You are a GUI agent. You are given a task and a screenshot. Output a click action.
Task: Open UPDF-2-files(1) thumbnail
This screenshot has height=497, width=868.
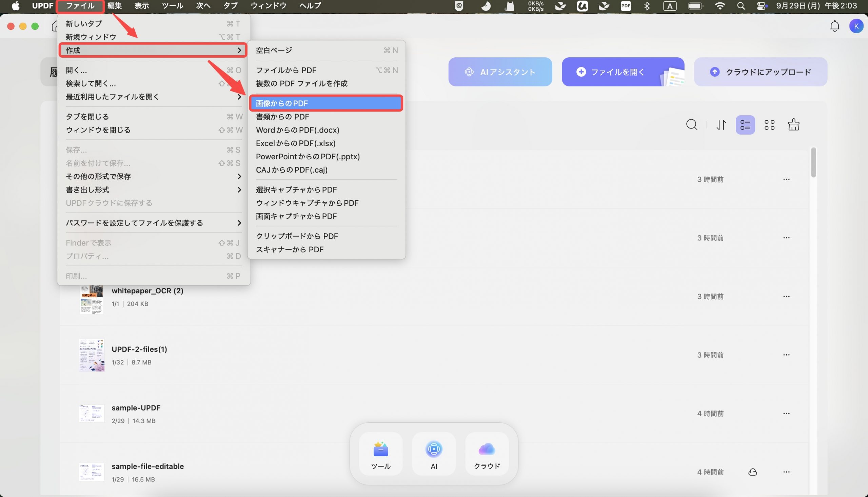pos(92,355)
